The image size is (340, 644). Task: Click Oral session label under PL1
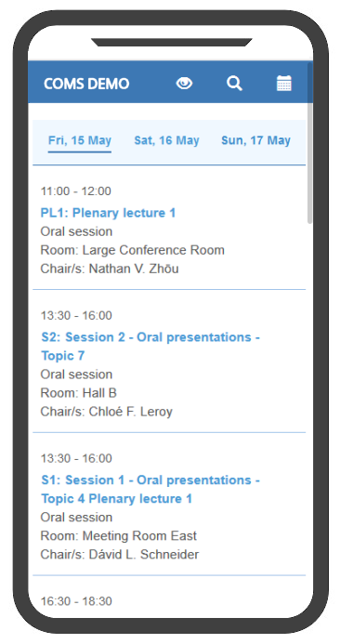tap(76, 231)
